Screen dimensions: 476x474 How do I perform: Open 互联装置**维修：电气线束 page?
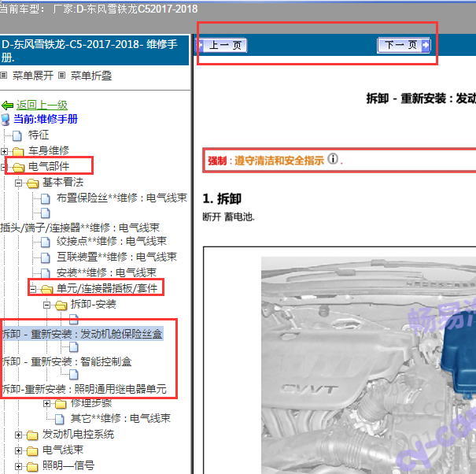coord(116,257)
